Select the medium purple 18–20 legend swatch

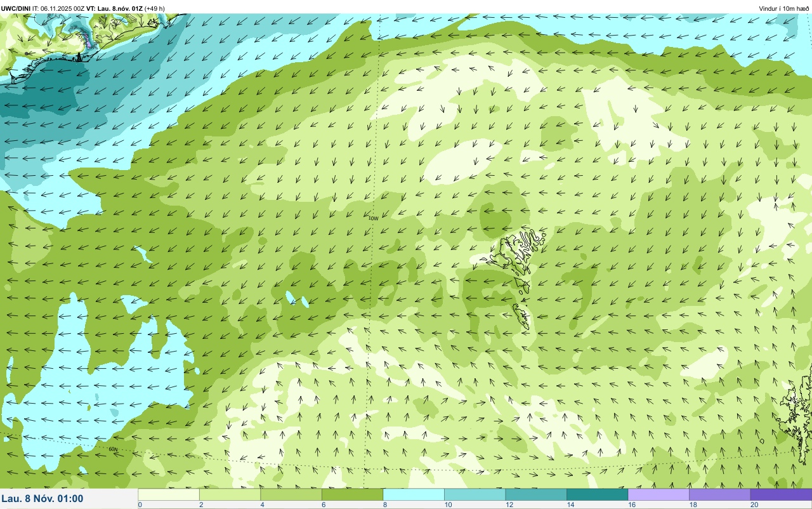coord(719,494)
